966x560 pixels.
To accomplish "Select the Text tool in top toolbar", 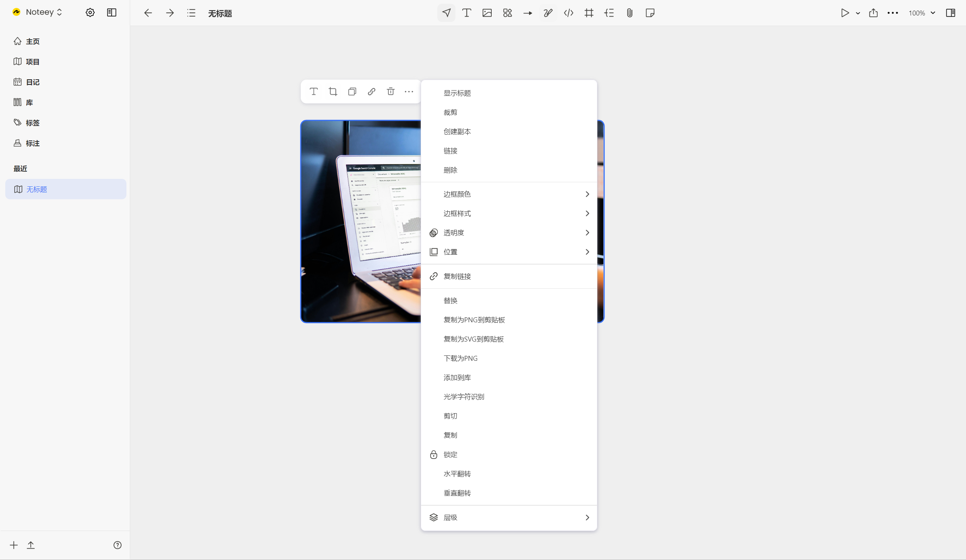I will point(466,13).
